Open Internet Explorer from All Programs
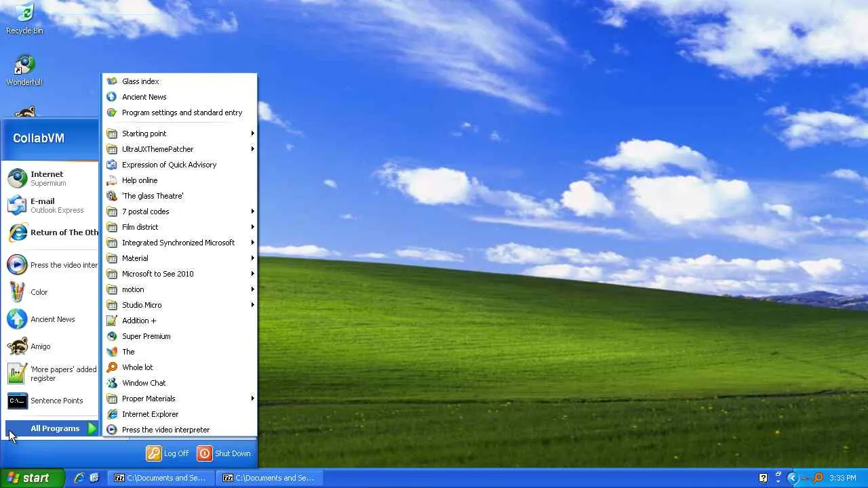 click(x=180, y=414)
